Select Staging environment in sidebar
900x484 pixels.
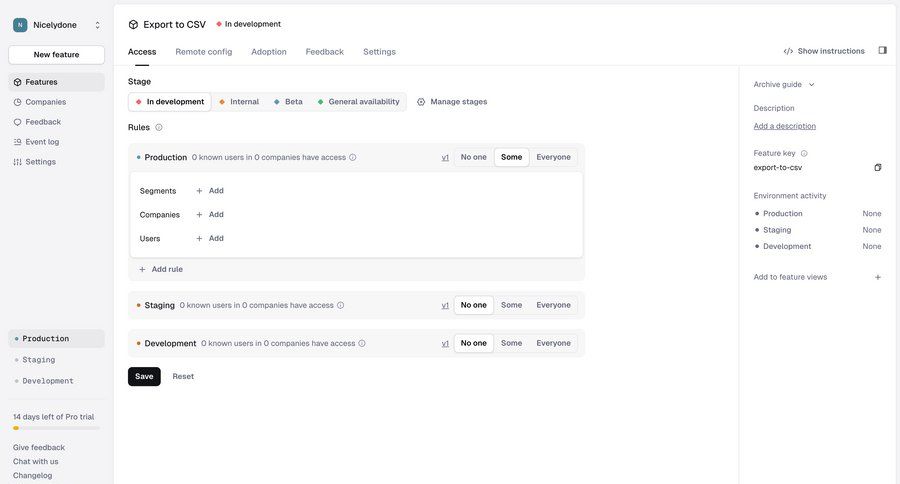tap(56, 360)
